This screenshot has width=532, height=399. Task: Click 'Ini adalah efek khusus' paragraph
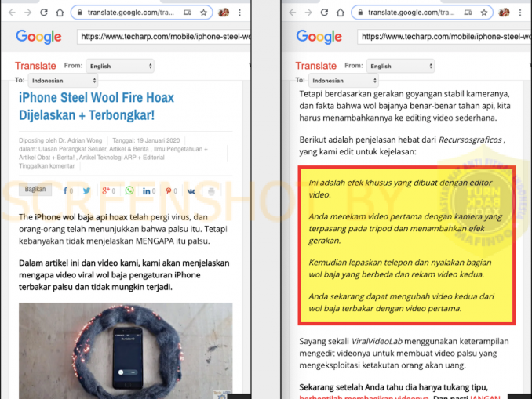pos(400,188)
